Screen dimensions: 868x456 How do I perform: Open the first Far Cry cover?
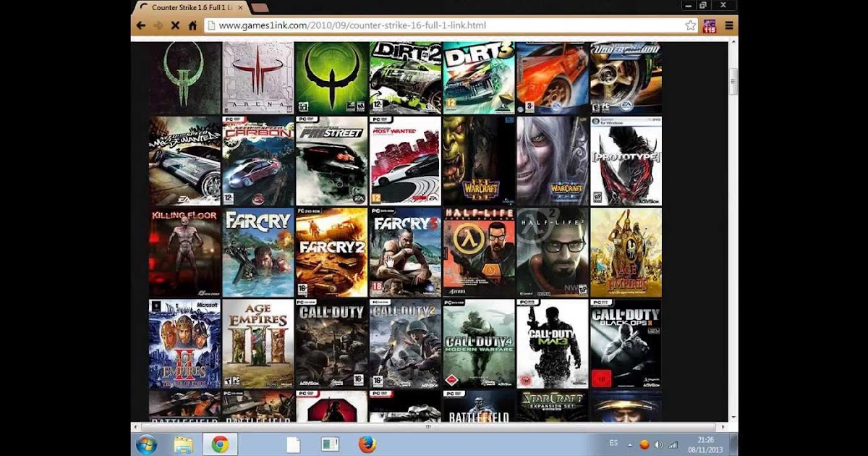tap(258, 253)
